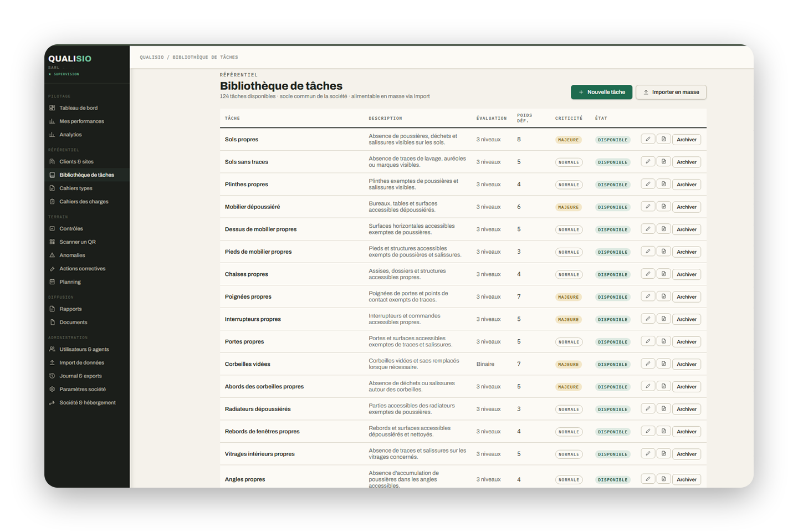Click the edit pencil icon for Plinthes propres
The width and height of the screenshot is (798, 532).
tap(648, 184)
